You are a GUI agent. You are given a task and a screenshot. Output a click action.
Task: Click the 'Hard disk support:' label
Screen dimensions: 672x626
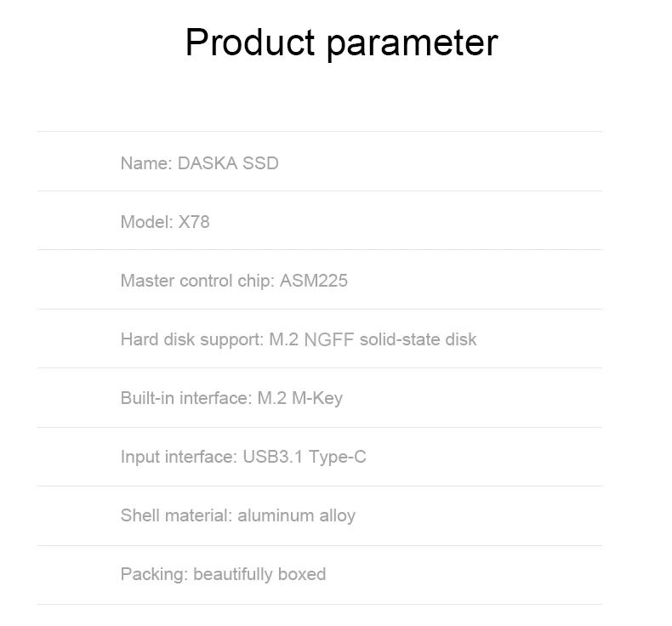191,339
